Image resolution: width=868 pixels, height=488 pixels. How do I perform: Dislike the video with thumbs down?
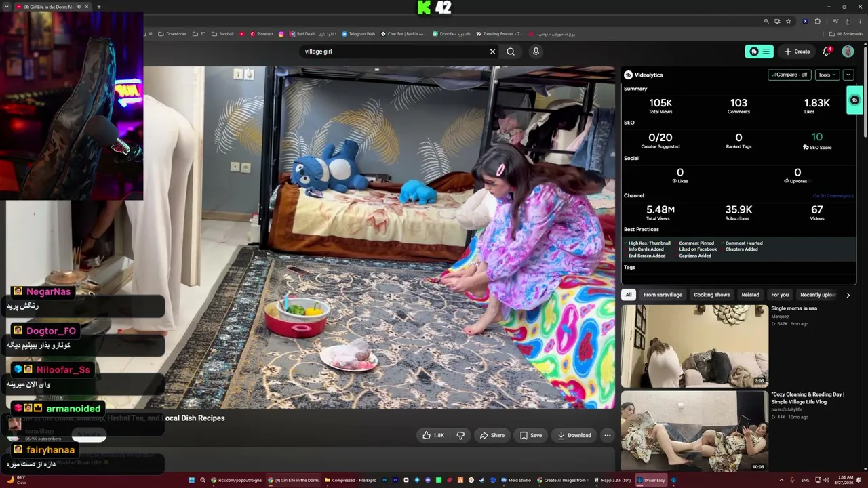click(460, 435)
